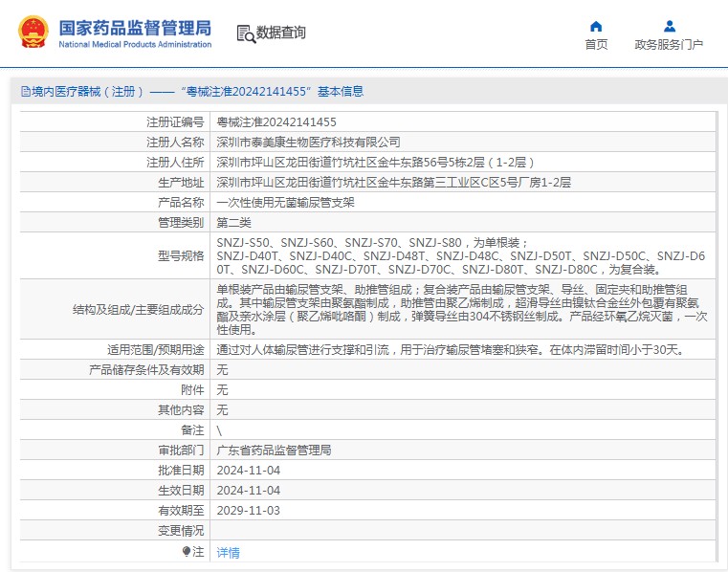Viewport: 728px width, 572px height.
Task: Click the 注册人名称 label
Action: coord(175,143)
